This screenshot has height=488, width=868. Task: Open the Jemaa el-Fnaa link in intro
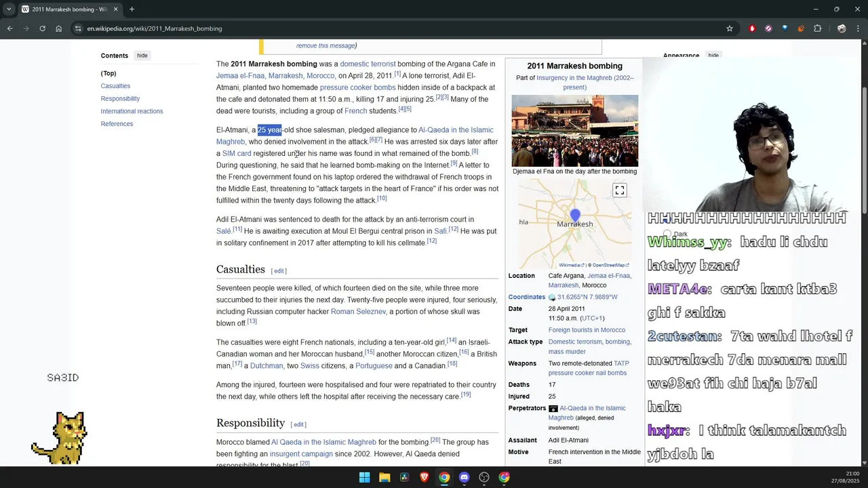[240, 76]
